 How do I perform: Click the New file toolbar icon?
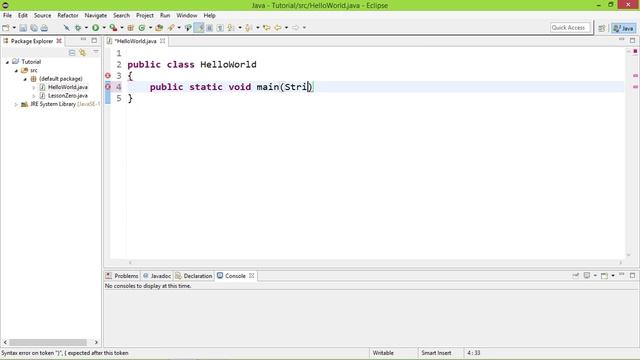point(6,28)
